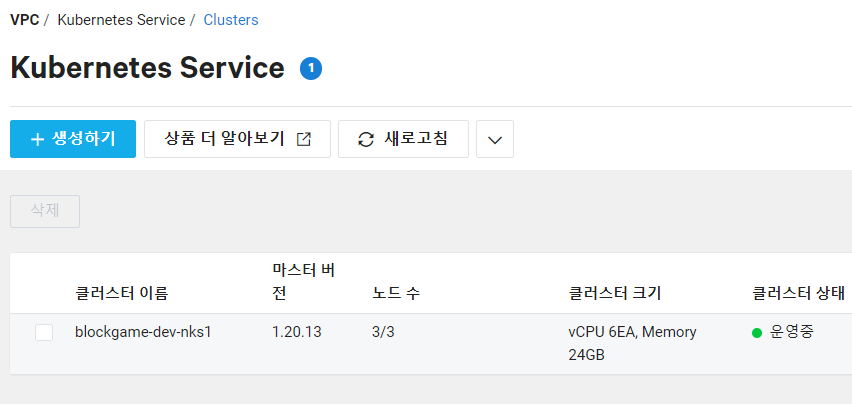Click the 생성하기 create button
The width and height of the screenshot is (852, 404).
[x=73, y=139]
